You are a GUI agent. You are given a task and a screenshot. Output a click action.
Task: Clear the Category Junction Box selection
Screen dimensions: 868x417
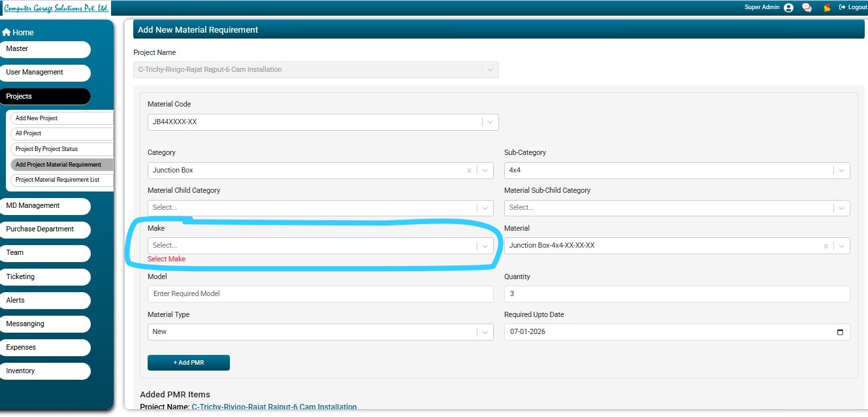(469, 171)
